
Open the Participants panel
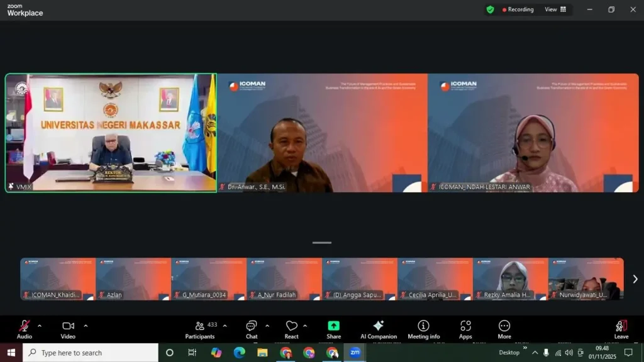coord(200,329)
